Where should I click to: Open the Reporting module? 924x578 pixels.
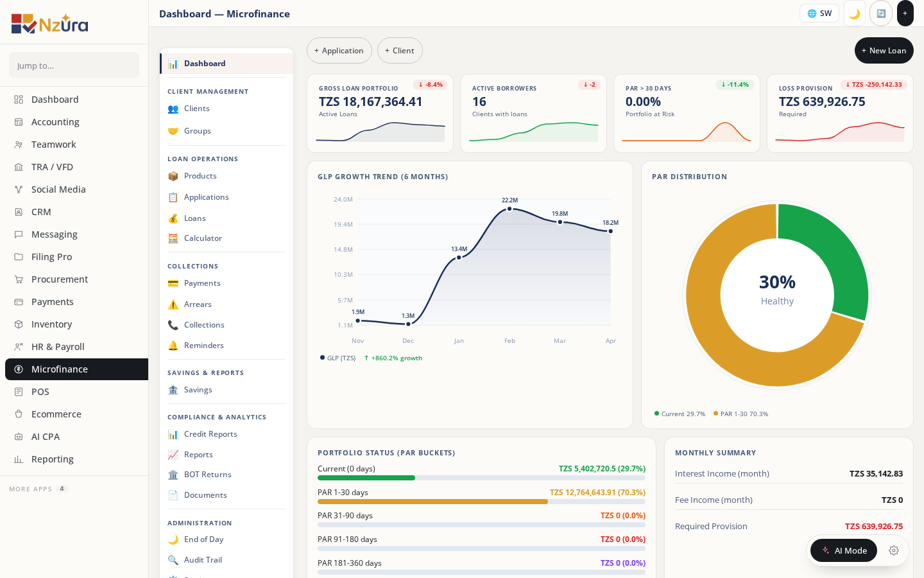pyautogui.click(x=76, y=459)
